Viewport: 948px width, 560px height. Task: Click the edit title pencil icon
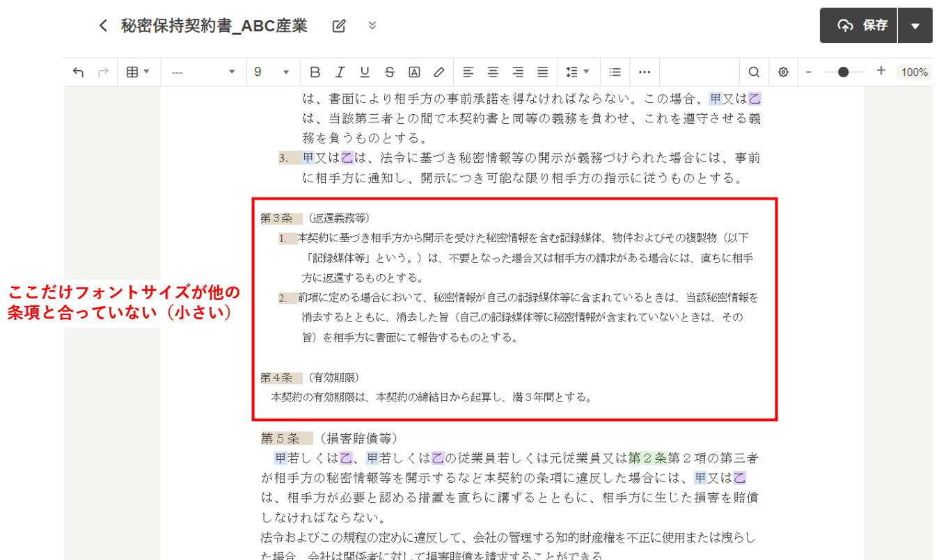[x=339, y=26]
